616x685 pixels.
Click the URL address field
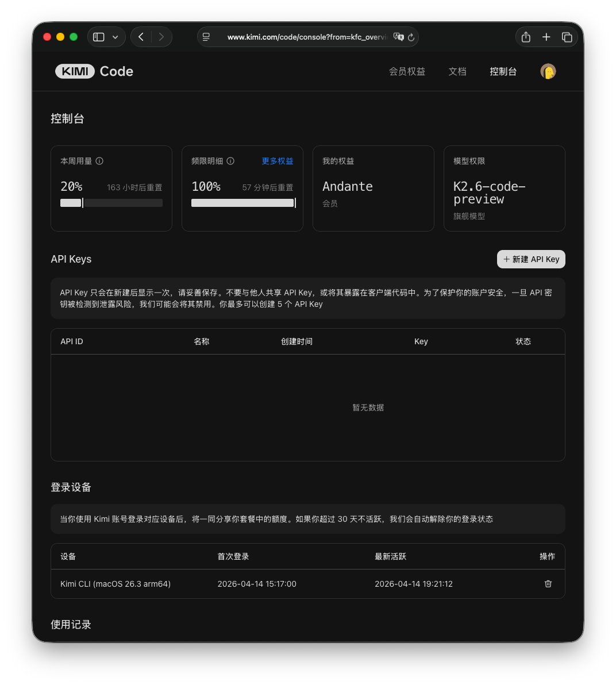pos(307,37)
